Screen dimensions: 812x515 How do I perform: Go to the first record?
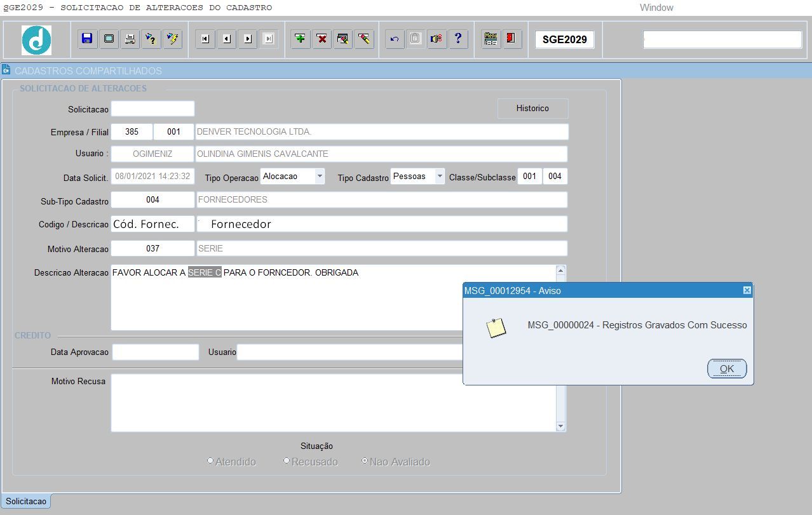tap(205, 39)
